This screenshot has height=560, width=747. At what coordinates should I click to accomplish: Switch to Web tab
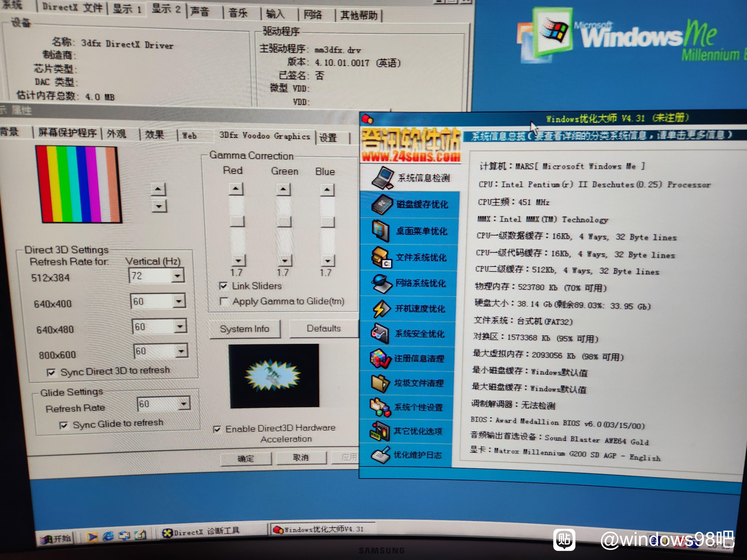click(189, 136)
